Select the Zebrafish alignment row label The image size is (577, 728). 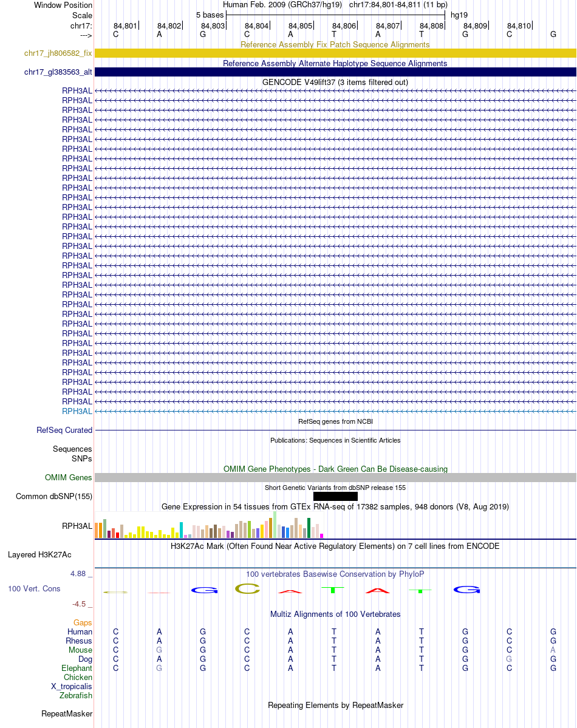coord(76,695)
